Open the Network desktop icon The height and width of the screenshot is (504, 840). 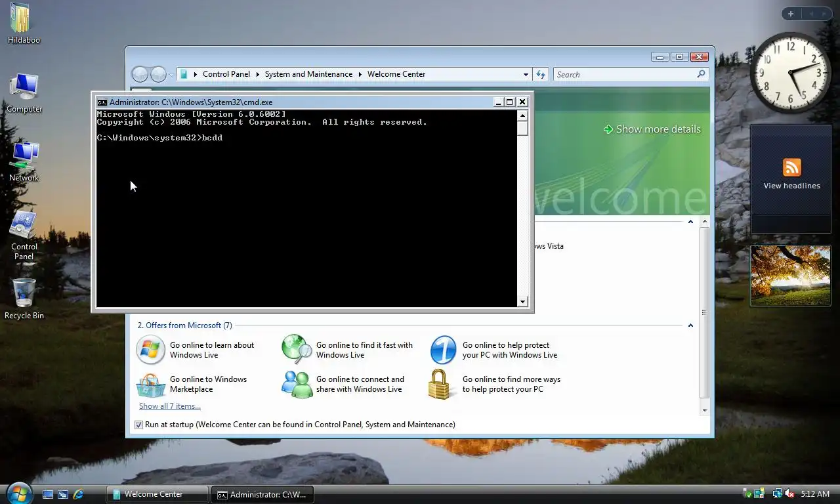pyautogui.click(x=24, y=161)
